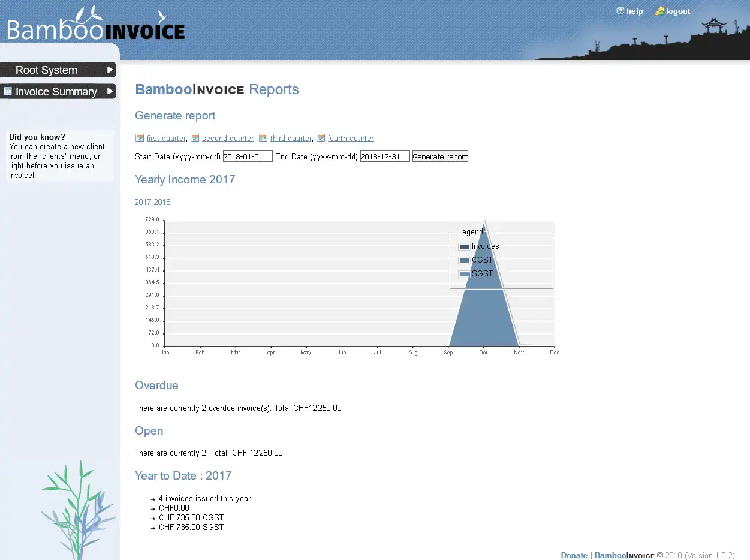Click the open invoices total text

(209, 453)
